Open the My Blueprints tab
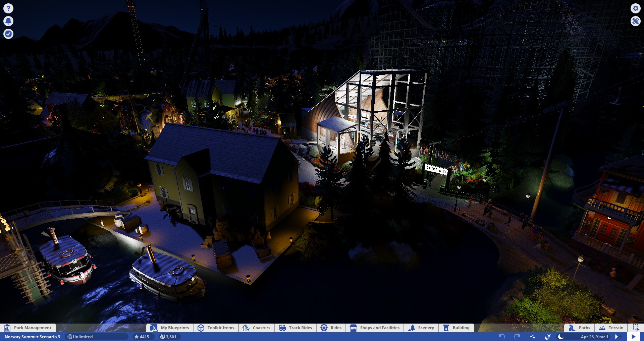 pos(170,328)
